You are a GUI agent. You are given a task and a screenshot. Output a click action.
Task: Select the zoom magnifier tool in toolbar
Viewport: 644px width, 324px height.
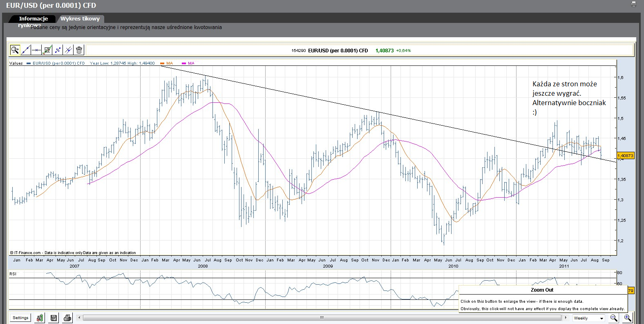15,50
